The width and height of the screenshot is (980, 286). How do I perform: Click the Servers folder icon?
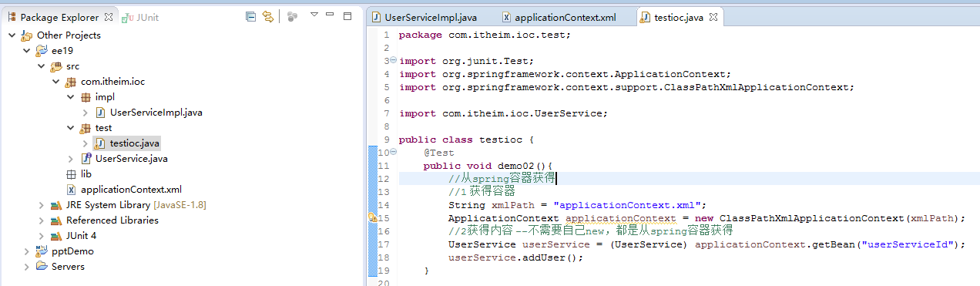point(41,267)
